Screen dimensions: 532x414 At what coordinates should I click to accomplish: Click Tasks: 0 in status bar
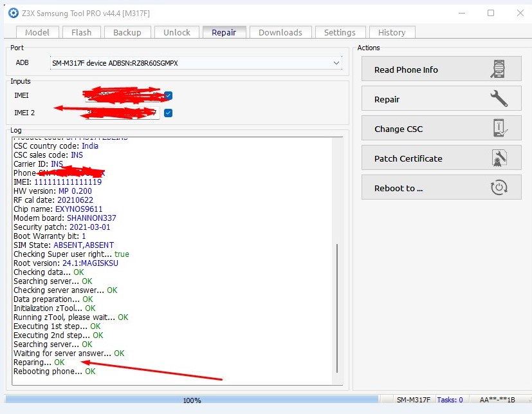[450, 400]
